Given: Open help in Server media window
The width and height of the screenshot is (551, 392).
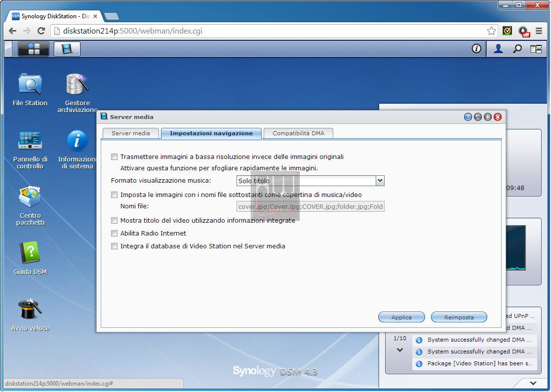Looking at the screenshot, I should (468, 117).
